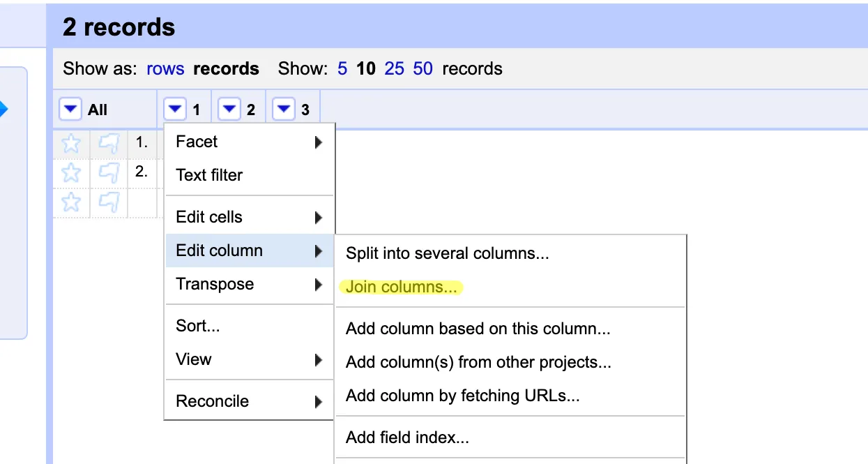Select Add column by fetching URLs...

(x=462, y=396)
